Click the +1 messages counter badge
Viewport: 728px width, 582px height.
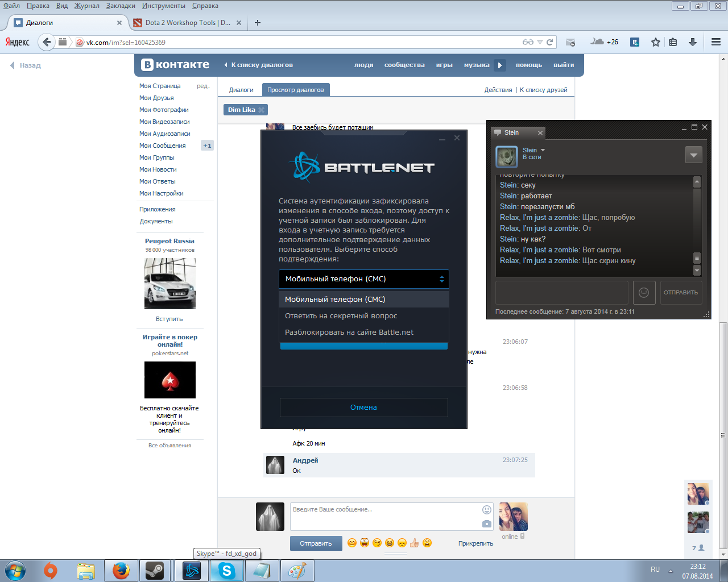tap(207, 145)
